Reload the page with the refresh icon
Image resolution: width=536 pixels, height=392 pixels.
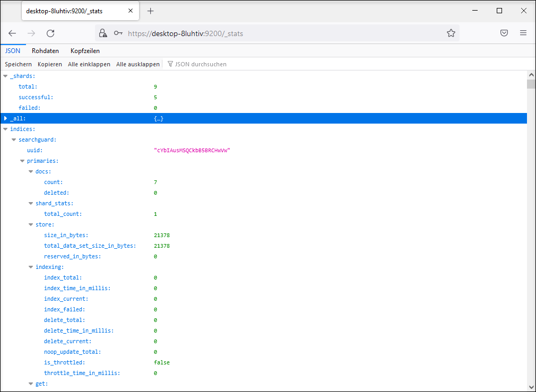[50, 33]
